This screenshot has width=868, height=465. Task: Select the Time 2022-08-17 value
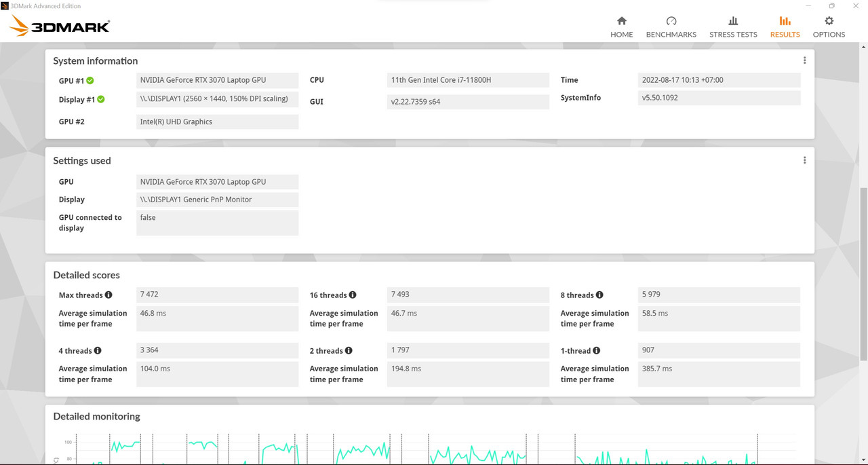point(719,80)
